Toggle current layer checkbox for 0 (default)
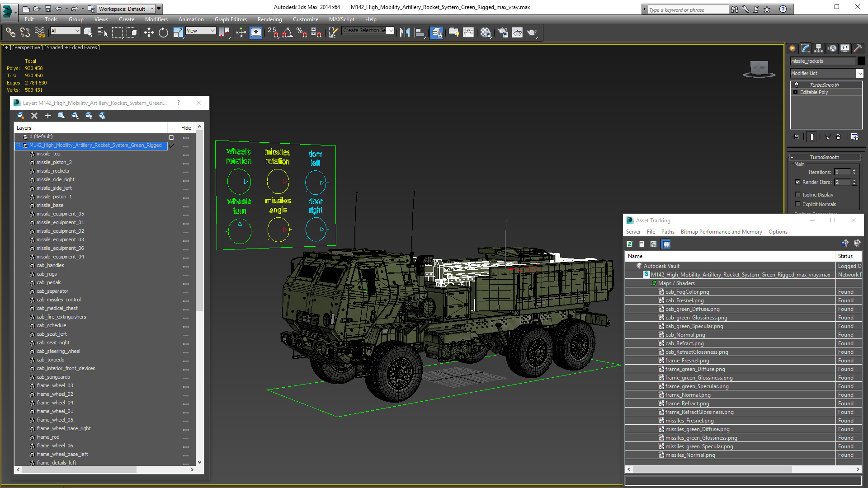 [171, 137]
